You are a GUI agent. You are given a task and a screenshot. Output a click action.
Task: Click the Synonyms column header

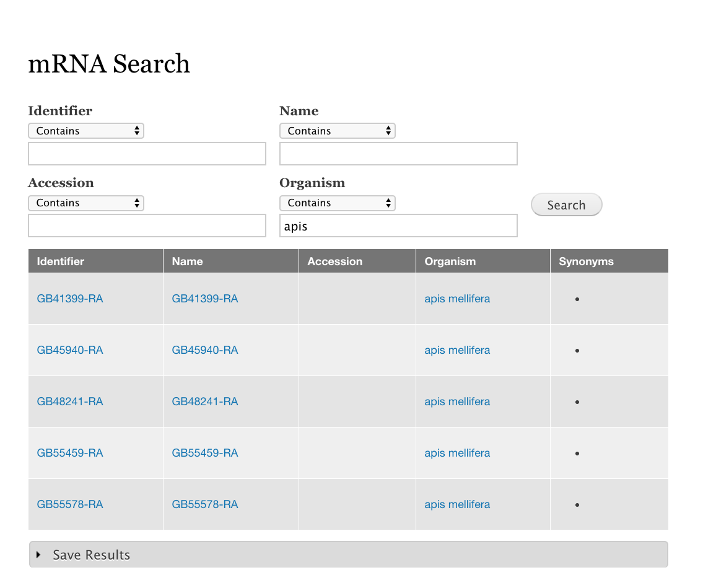tap(586, 261)
